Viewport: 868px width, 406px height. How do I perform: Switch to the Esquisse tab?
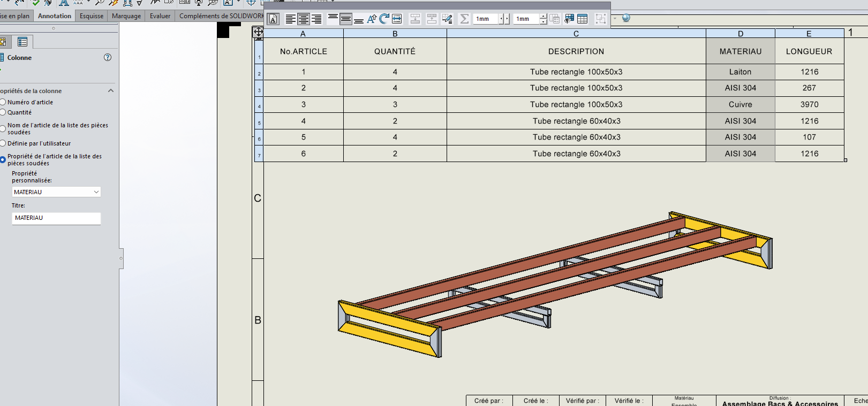pyautogui.click(x=92, y=16)
